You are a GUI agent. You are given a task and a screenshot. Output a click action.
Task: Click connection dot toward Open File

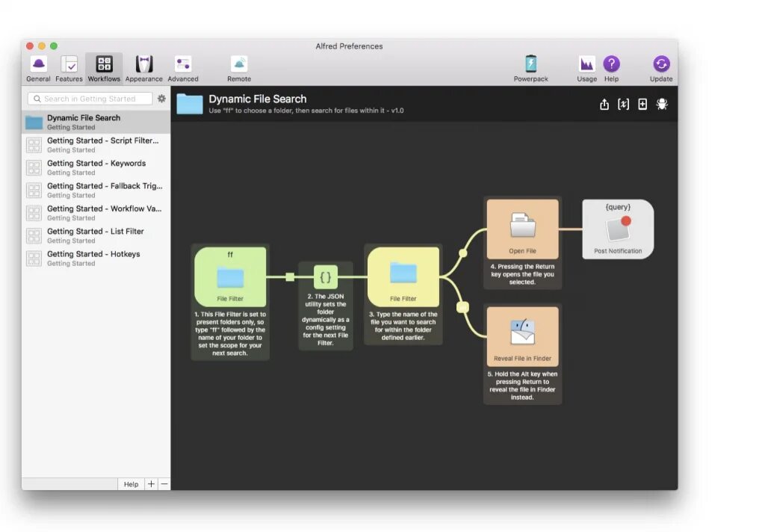pyautogui.click(x=463, y=253)
